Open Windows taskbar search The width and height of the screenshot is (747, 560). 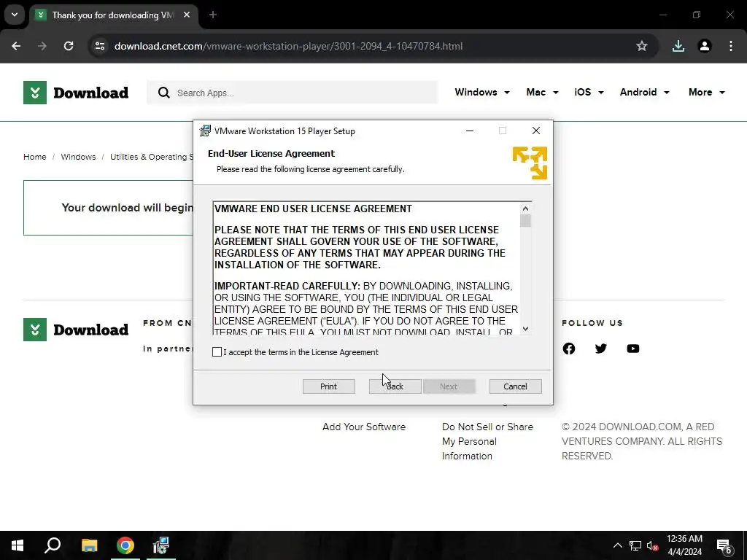pos(53,545)
